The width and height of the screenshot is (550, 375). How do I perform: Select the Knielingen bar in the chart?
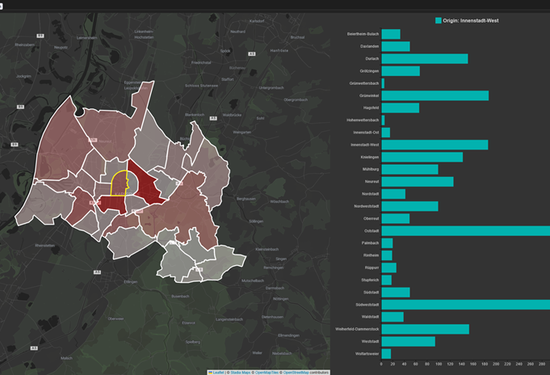(x=422, y=157)
